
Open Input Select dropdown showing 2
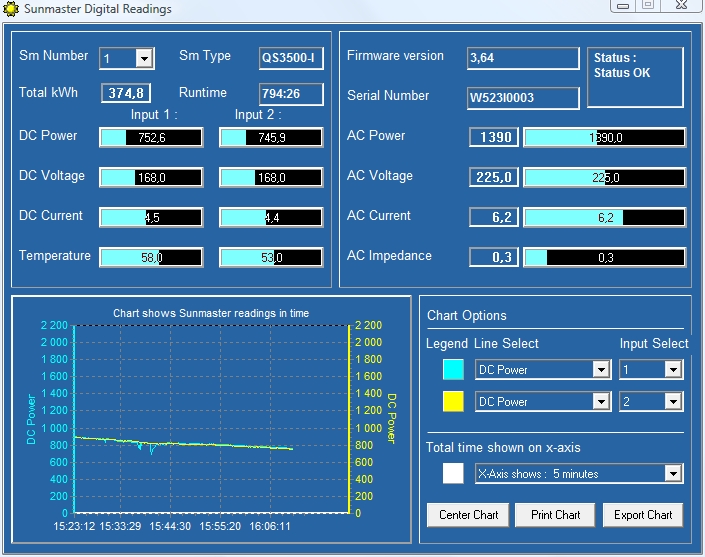(x=673, y=401)
